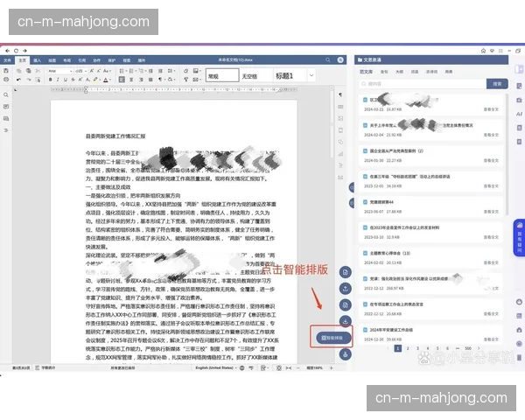Open the Comments icon in the left sidebar
The image size is (525, 420).
(6, 107)
